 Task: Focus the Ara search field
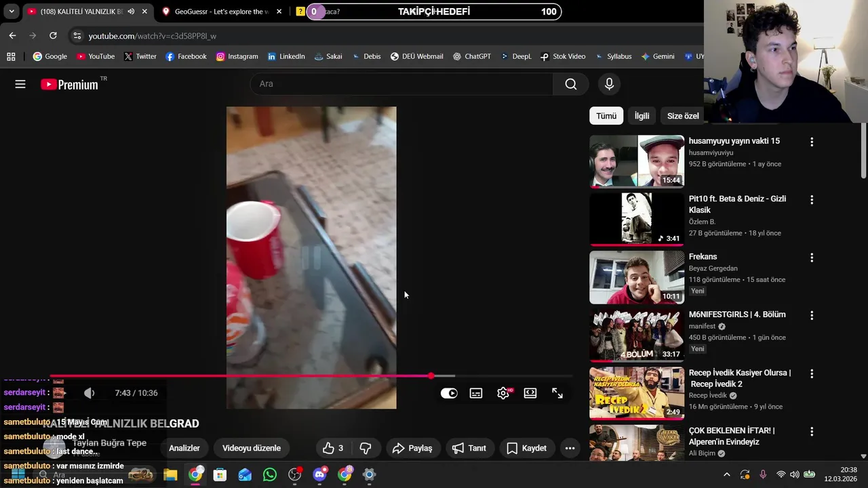[x=401, y=84]
